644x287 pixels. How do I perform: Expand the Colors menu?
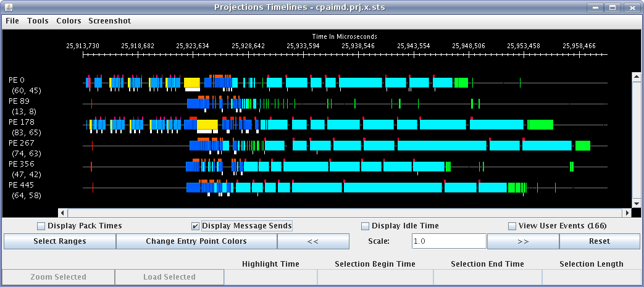pyautogui.click(x=69, y=20)
